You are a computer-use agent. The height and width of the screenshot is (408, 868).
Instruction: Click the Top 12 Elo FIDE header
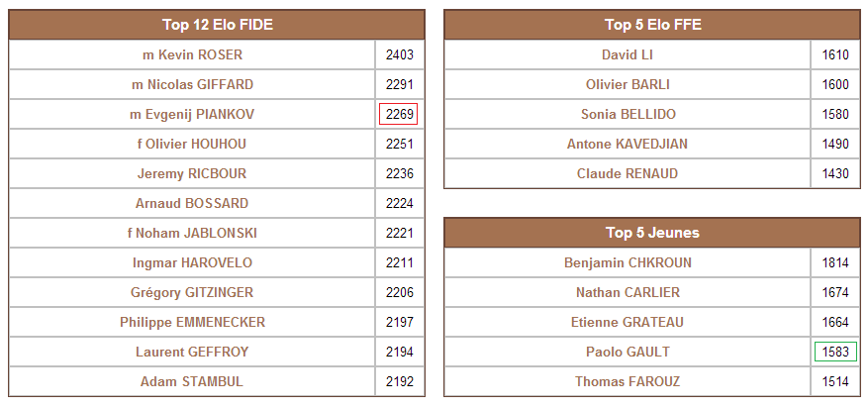[217, 26]
